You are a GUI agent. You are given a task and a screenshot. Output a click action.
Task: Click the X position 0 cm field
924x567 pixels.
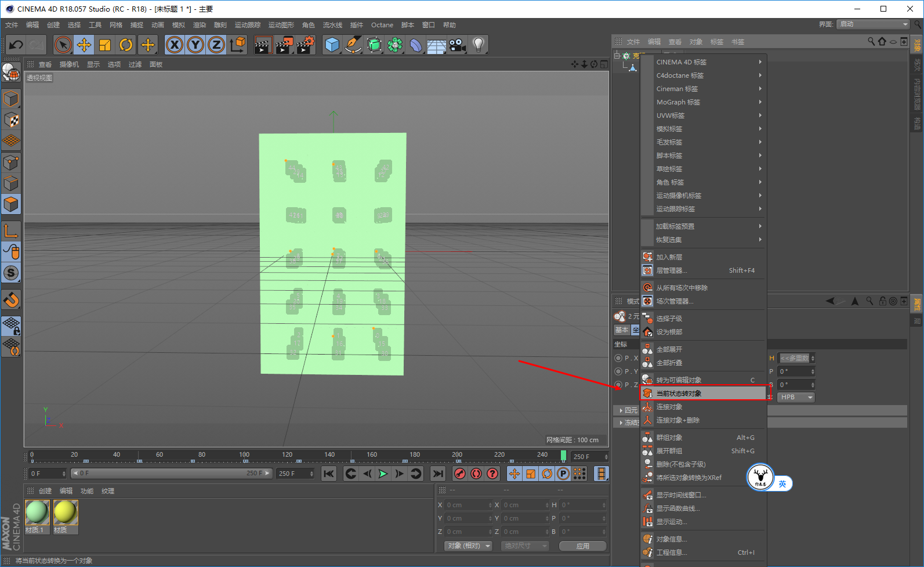pos(469,505)
